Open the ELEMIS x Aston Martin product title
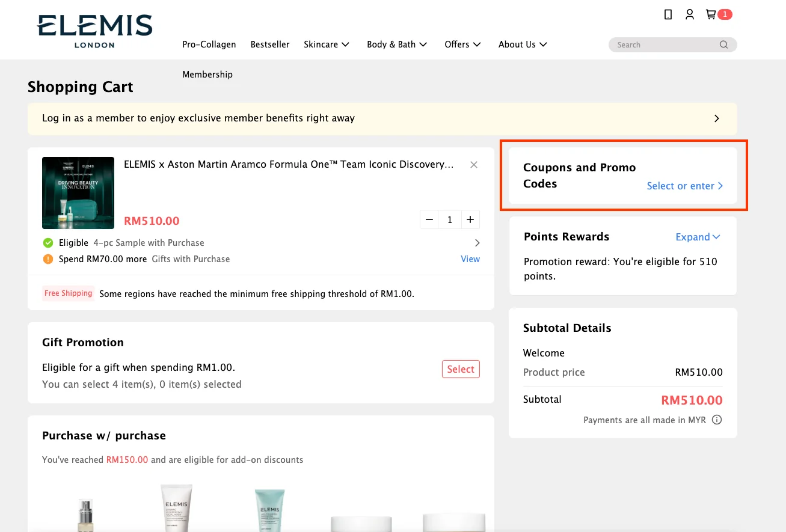The width and height of the screenshot is (786, 532). point(289,164)
